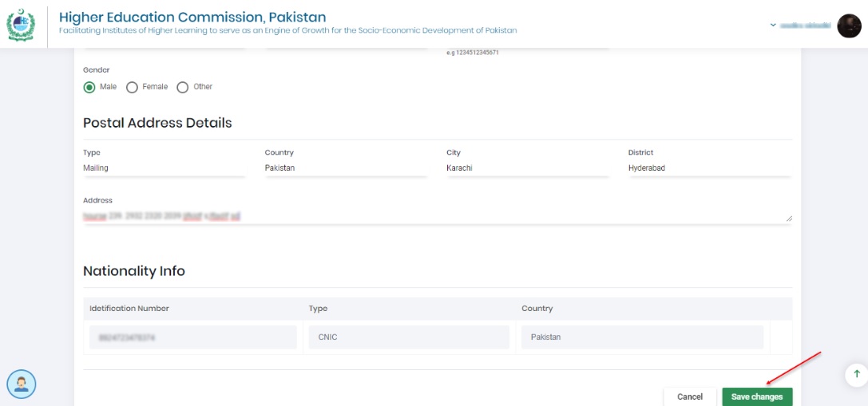
Task: Click the Higher Education Commission, Pakistan title
Action: coord(192,17)
